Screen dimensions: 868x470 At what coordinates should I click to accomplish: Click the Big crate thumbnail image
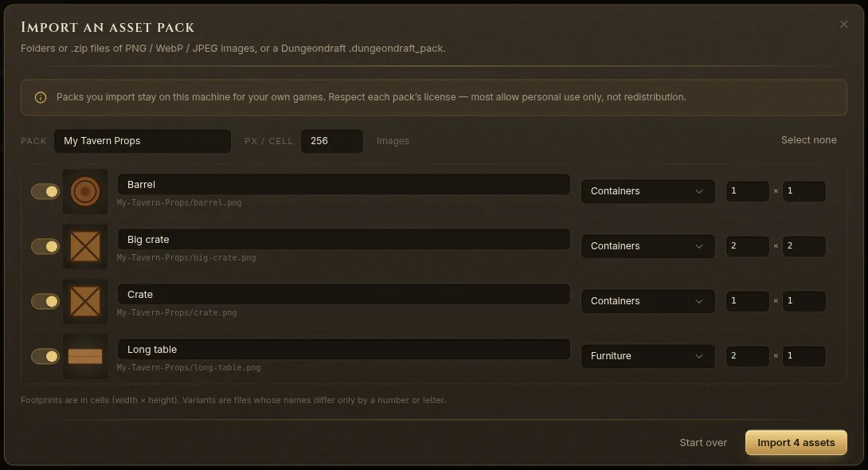click(x=85, y=246)
